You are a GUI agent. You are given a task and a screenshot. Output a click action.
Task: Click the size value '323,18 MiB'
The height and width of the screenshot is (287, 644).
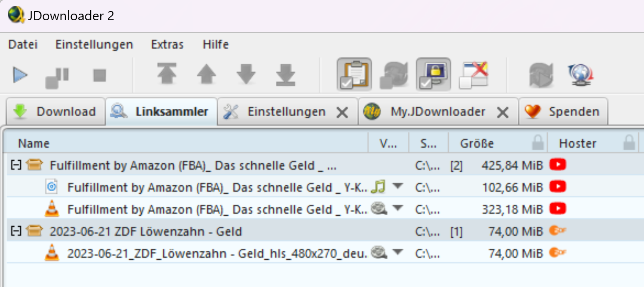[512, 210]
